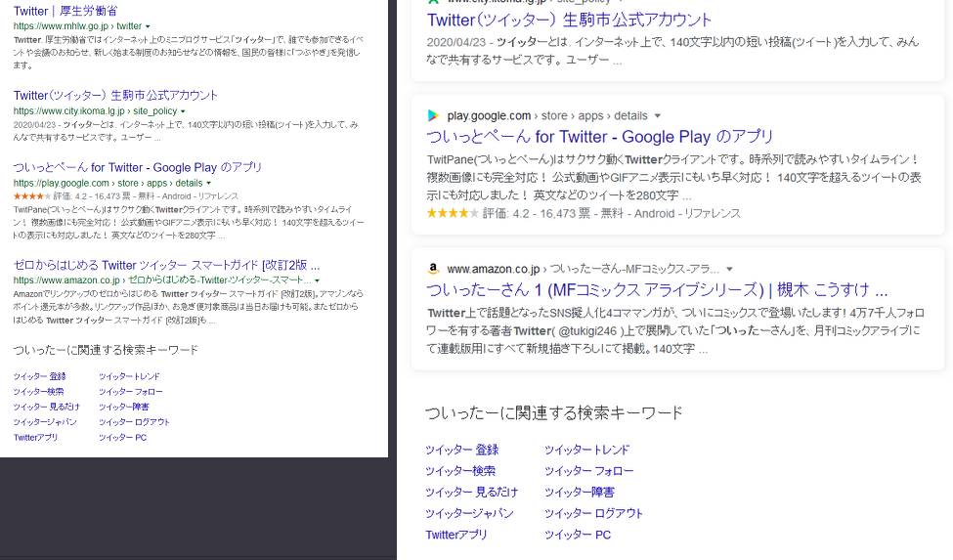Click right panel related search 'ツイッター検索'
The width and height of the screenshot is (953, 560).
pyautogui.click(x=460, y=471)
